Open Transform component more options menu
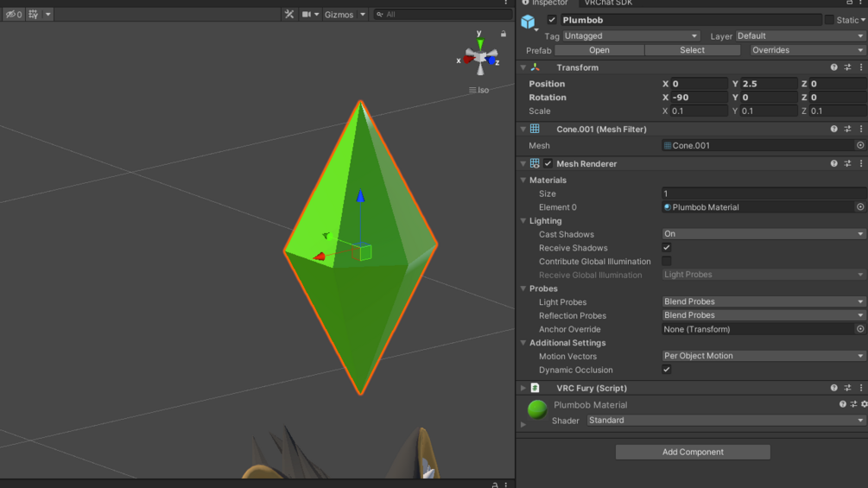This screenshot has height=488, width=868. (x=861, y=67)
